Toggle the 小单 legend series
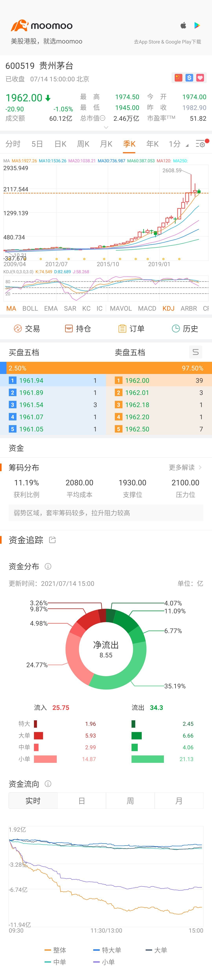The image size is (212, 980). pyautogui.click(x=104, y=962)
